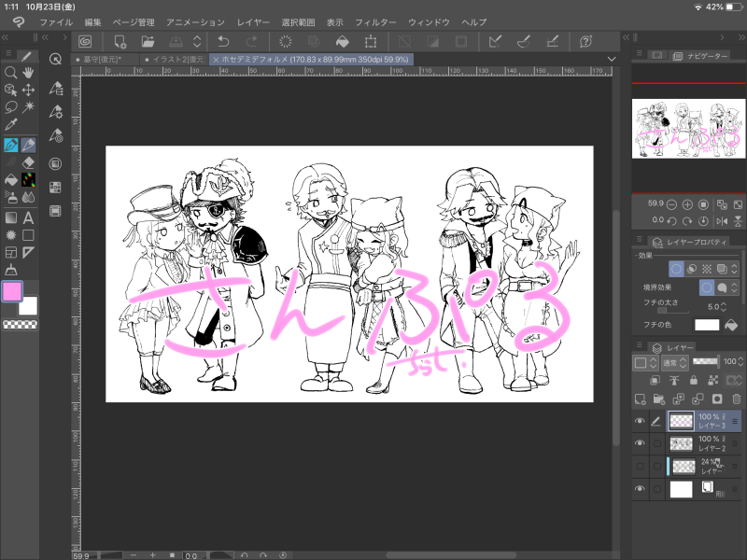Show the hidden 24% layer
The image size is (747, 560).
point(640,466)
